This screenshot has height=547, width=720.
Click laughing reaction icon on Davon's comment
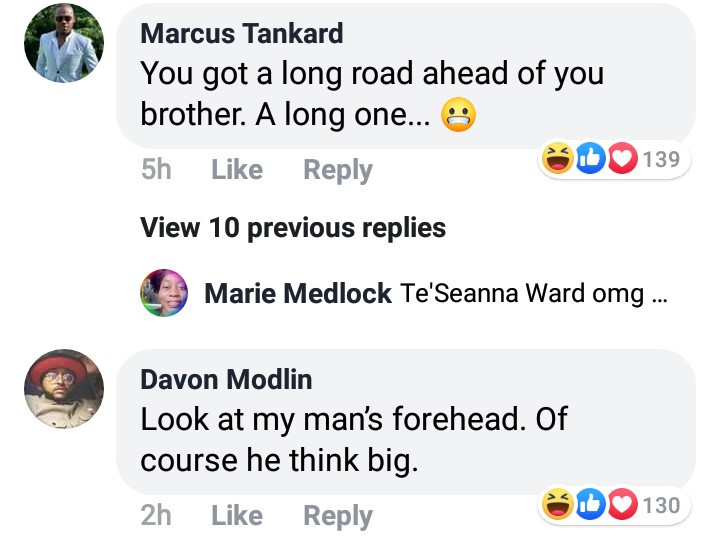(x=558, y=504)
